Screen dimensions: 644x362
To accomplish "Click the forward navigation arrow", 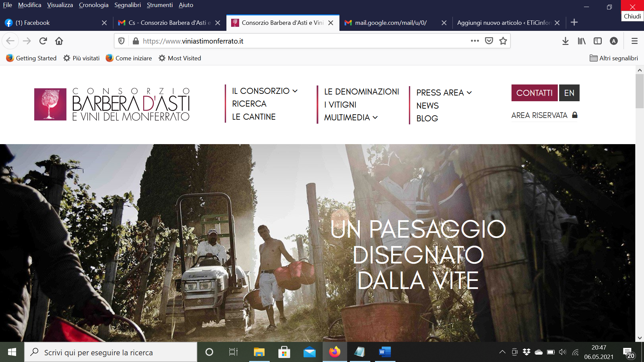I will (x=27, y=41).
